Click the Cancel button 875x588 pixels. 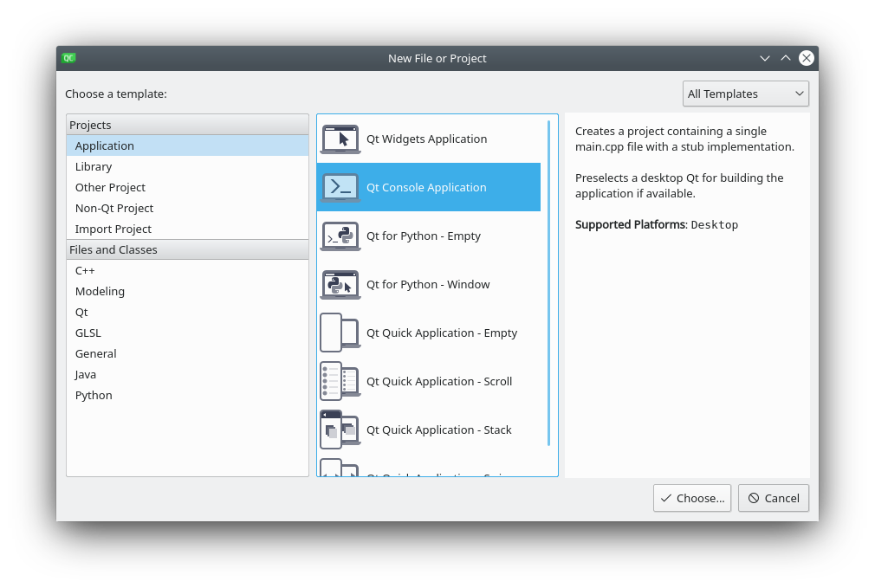click(774, 498)
